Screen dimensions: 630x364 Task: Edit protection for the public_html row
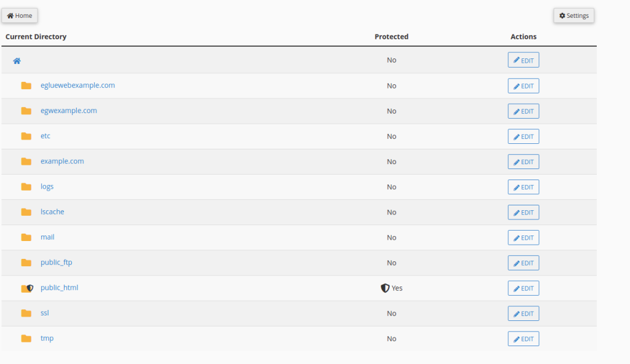524,288
